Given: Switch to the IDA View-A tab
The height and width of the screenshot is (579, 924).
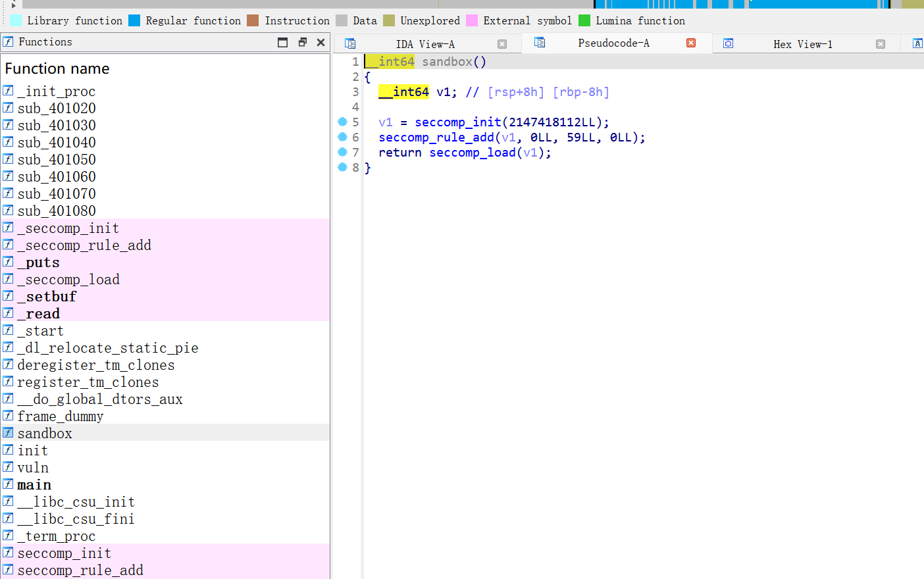Looking at the screenshot, I should tap(425, 44).
